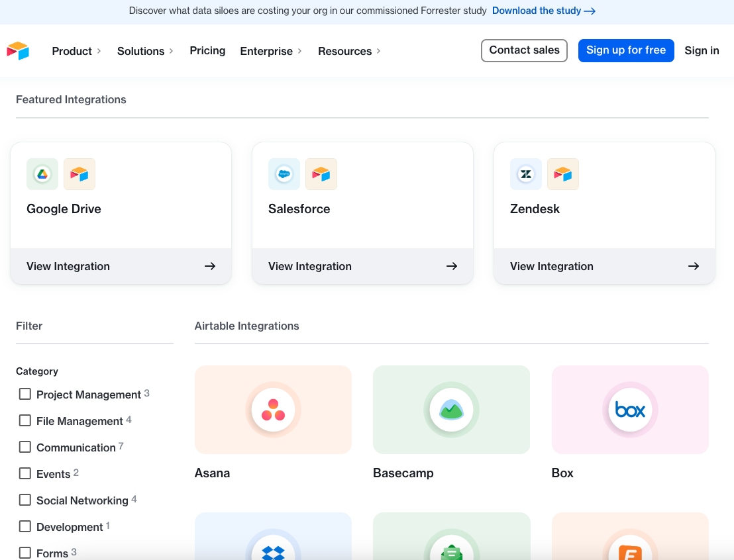Screen dimensions: 734x560
Task: Click the Google Drive card title
Action: click(x=64, y=209)
